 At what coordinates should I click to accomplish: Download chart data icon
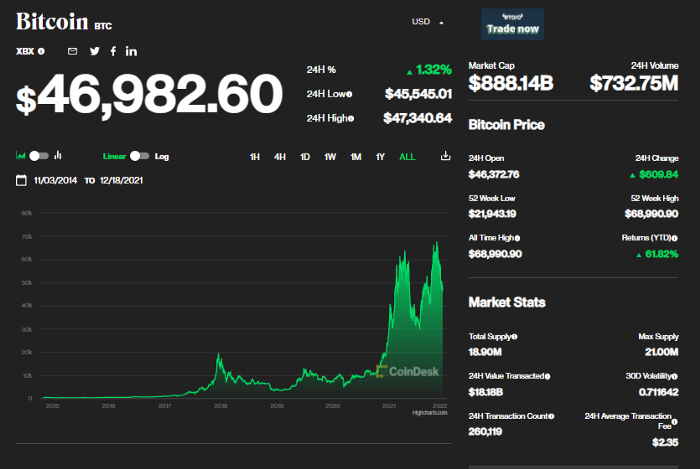[x=445, y=156]
